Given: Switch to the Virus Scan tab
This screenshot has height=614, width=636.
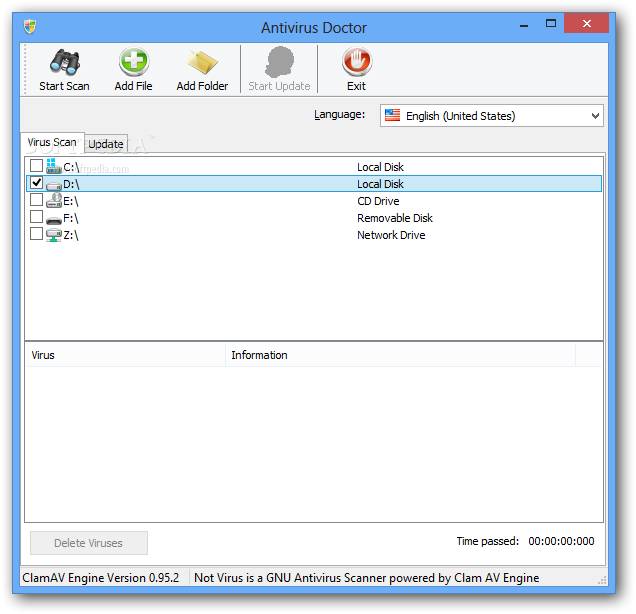Looking at the screenshot, I should 52,142.
